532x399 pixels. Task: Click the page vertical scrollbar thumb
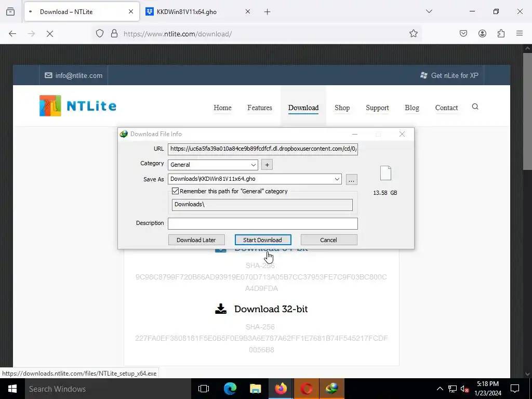coord(527,111)
